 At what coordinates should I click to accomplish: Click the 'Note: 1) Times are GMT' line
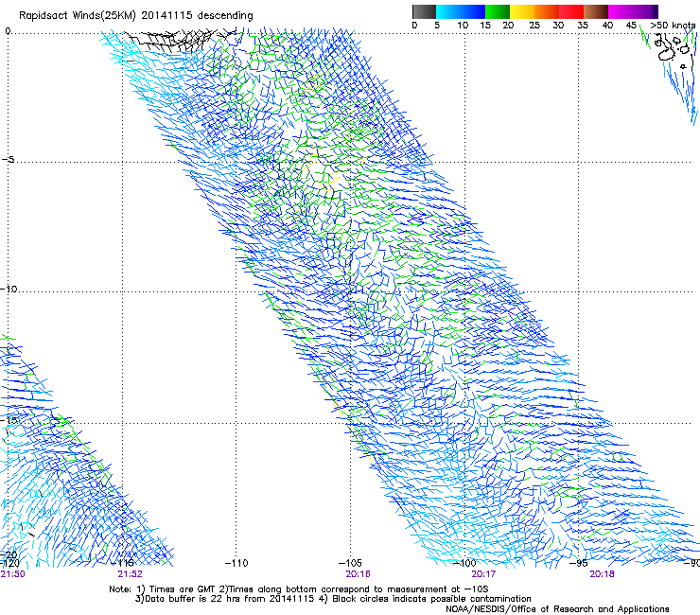click(x=298, y=589)
